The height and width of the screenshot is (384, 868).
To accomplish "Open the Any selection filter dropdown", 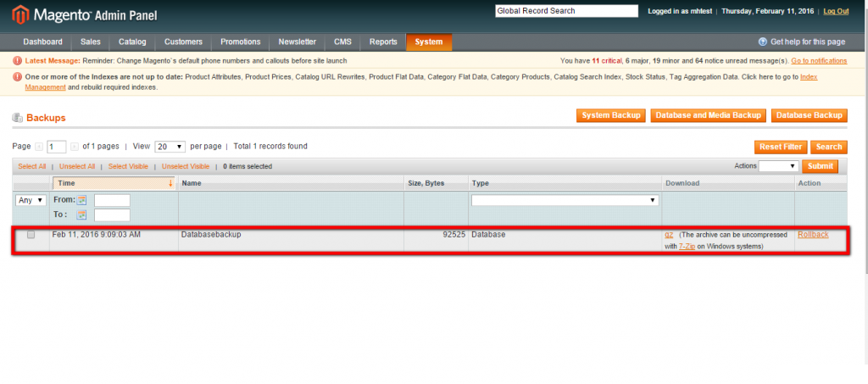I will 31,200.
